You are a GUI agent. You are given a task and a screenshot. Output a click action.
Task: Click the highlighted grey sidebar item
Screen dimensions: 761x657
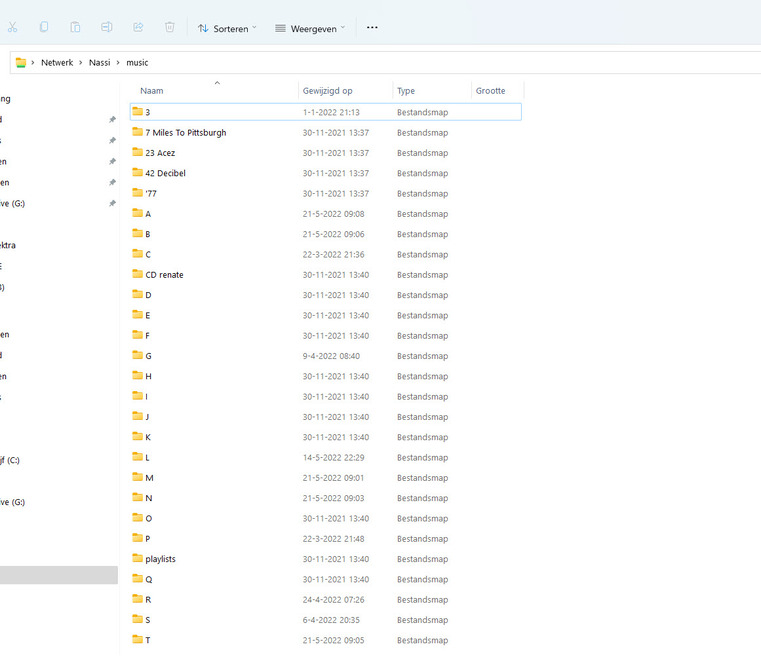pyautogui.click(x=58, y=575)
